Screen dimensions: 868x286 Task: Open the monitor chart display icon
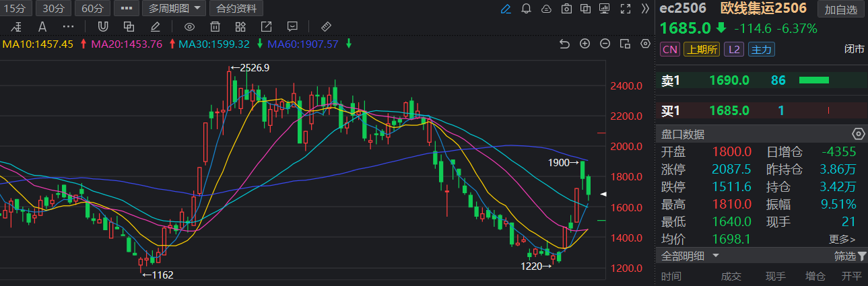click(x=605, y=9)
